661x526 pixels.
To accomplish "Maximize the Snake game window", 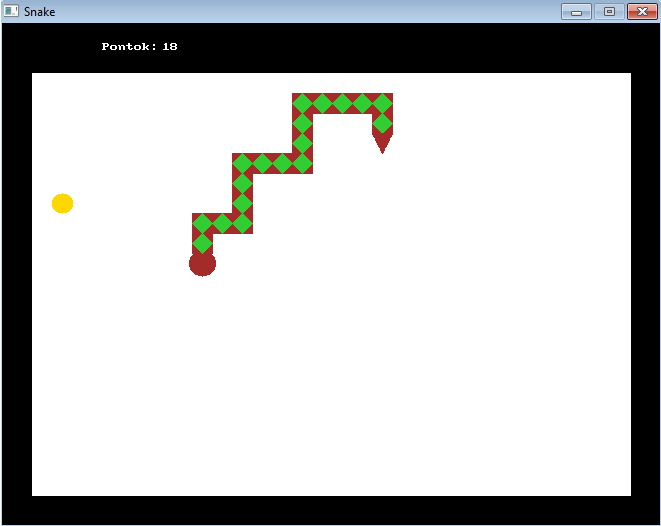I will pos(608,11).
